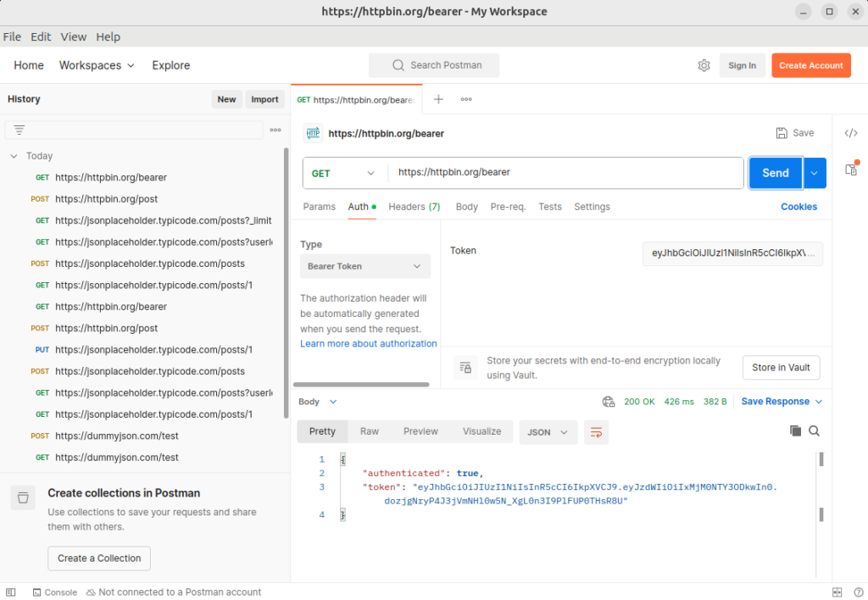
Task: Collapse the JSON fold at line 1
Action: point(343,459)
